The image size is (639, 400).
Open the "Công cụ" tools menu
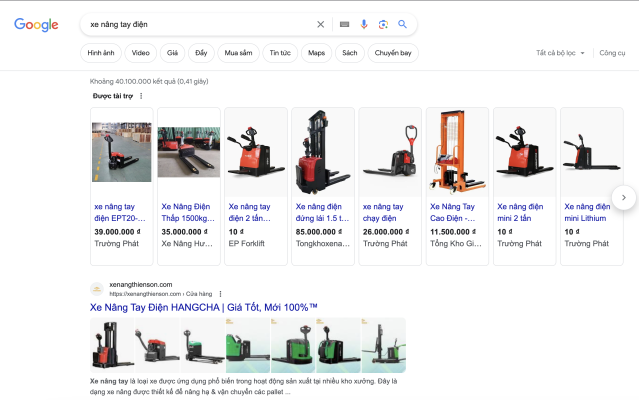(612, 53)
